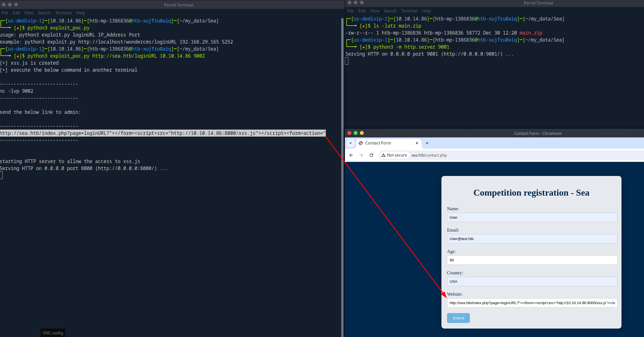Click 'send the below link to admin:' text
The height and width of the screenshot is (337, 644).
[x=40, y=112]
